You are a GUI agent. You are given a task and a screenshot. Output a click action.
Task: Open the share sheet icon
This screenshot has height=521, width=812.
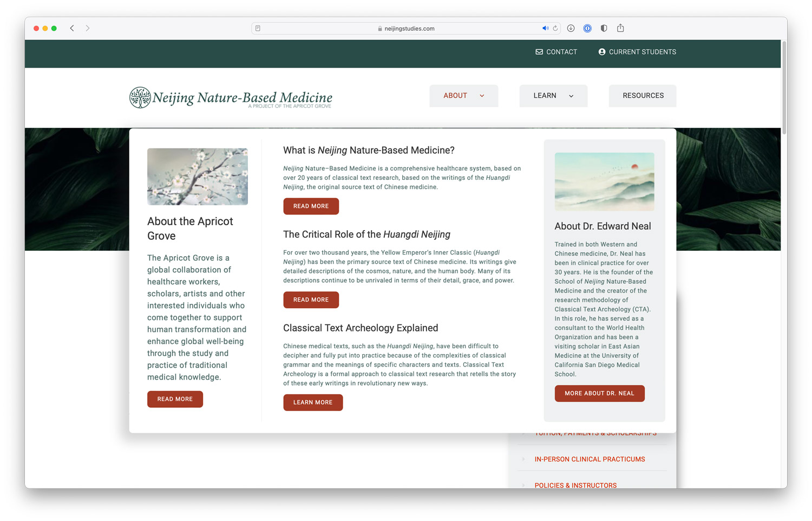pyautogui.click(x=620, y=28)
